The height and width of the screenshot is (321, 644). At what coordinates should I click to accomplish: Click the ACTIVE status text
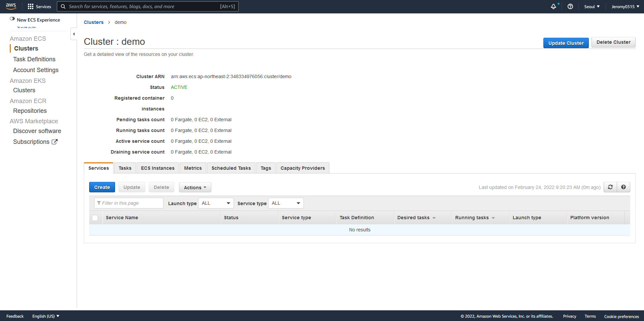[179, 87]
